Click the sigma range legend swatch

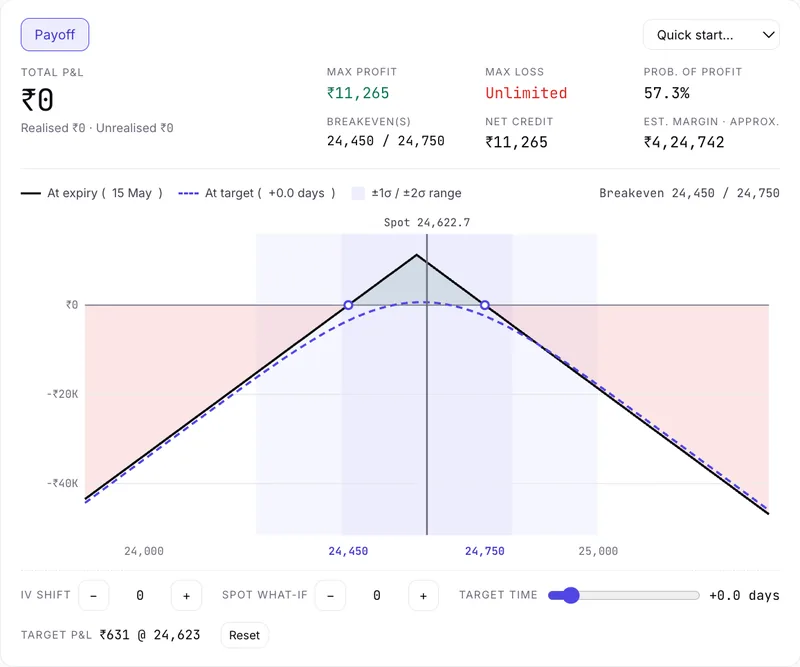[358, 193]
